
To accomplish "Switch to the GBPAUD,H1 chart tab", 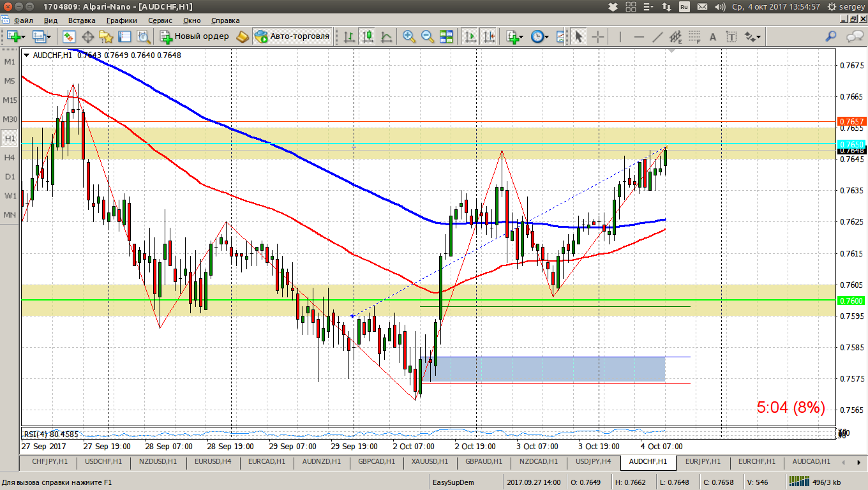I will point(484,461).
